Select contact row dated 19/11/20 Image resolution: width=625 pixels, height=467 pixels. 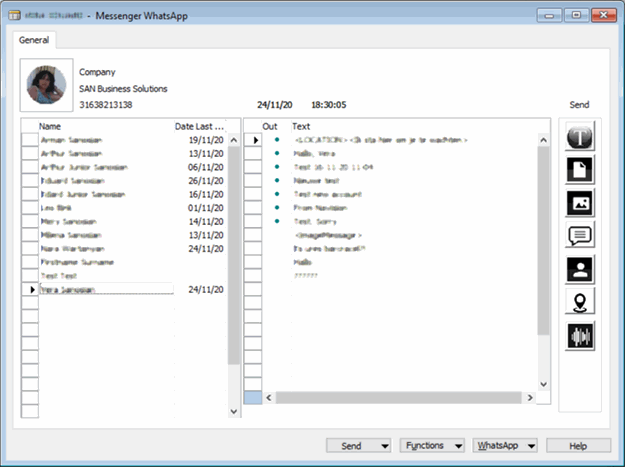pyautogui.click(x=123, y=140)
